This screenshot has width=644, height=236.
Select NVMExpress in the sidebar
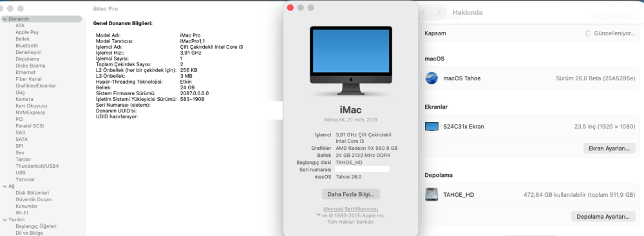30,113
